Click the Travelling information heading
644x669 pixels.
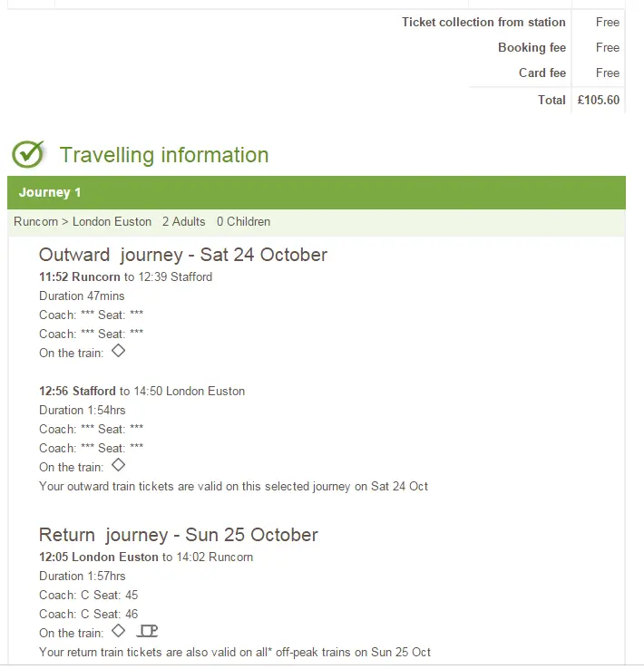pyautogui.click(x=164, y=155)
